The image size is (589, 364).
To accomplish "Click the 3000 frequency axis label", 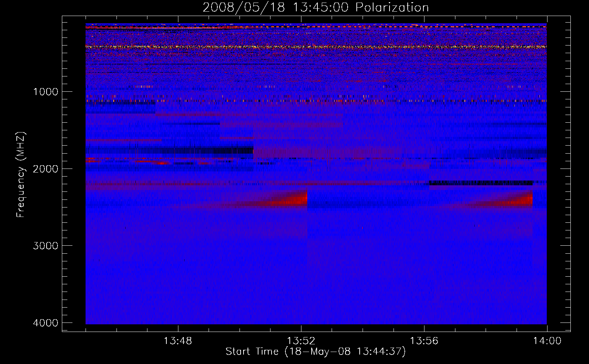I will (46, 246).
